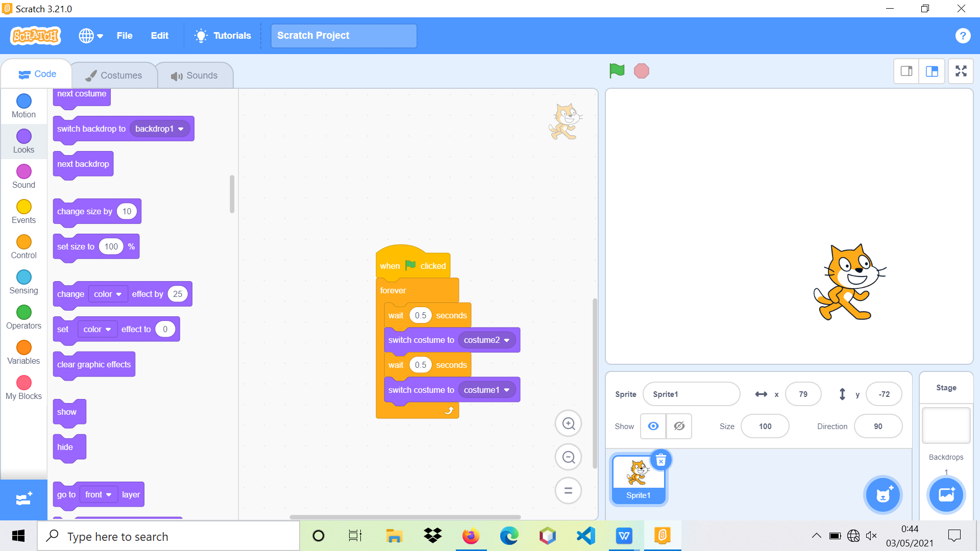Hide the sprite using crossed eye icon
The image size is (980, 551).
coord(679,426)
